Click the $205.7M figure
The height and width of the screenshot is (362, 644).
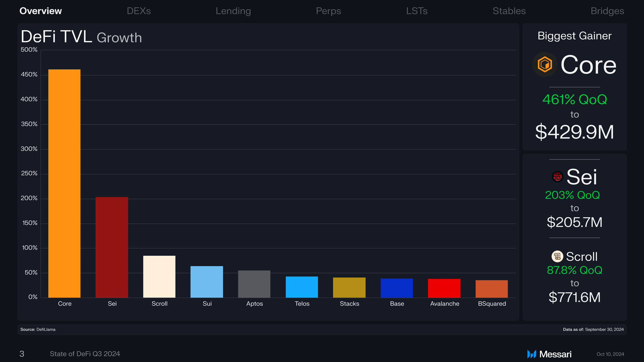pos(575,222)
